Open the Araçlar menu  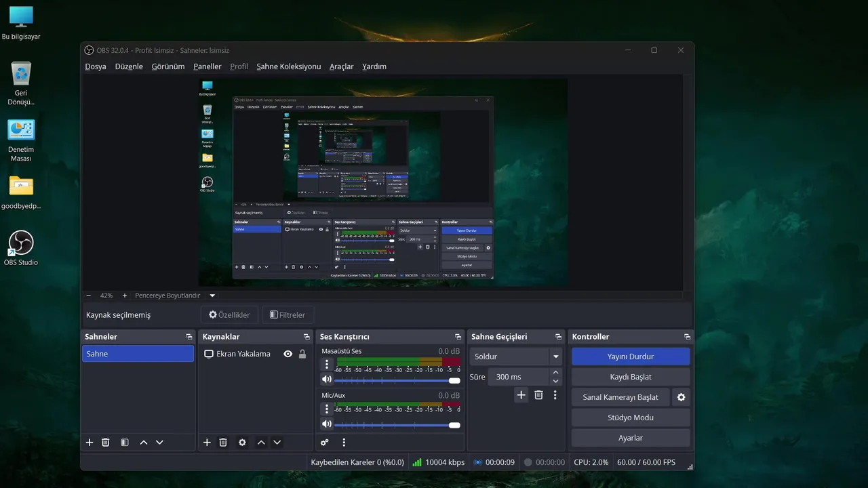tap(342, 66)
